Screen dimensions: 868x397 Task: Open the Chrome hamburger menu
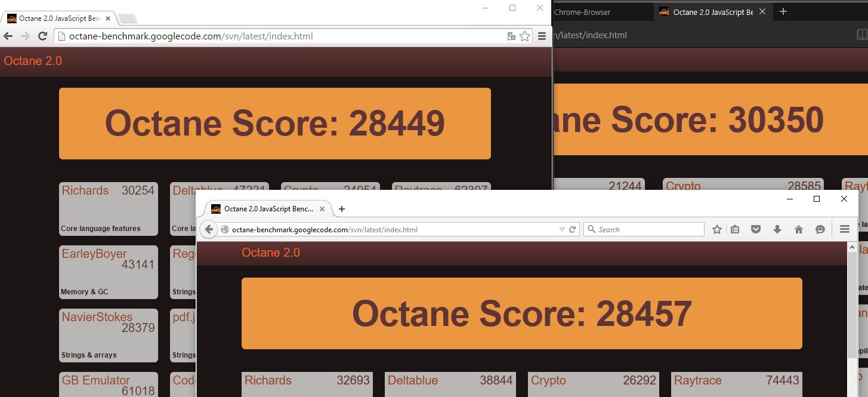[542, 36]
